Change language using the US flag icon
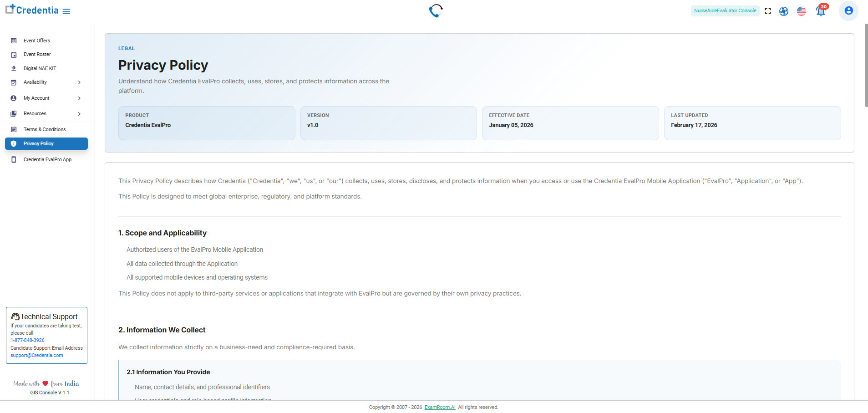 [x=802, y=11]
